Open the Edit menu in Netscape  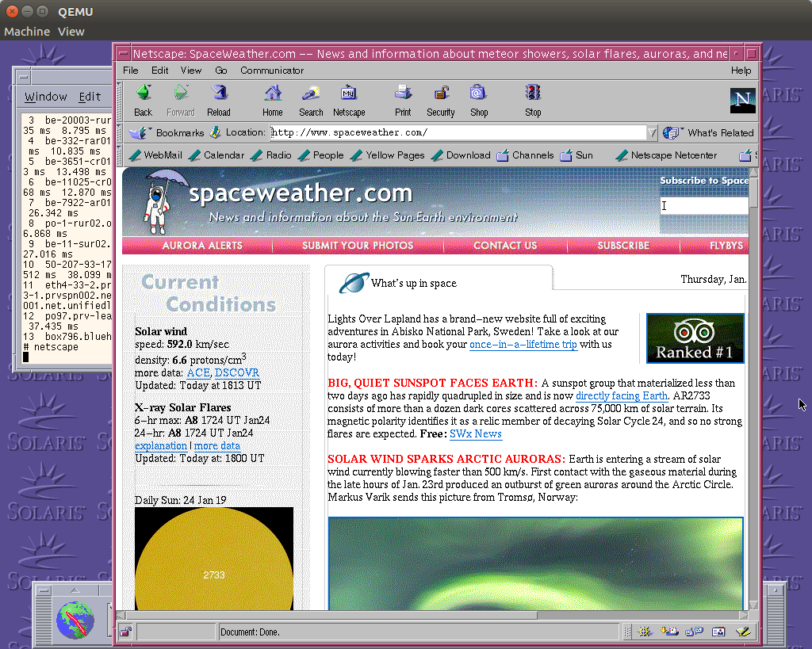tap(159, 71)
